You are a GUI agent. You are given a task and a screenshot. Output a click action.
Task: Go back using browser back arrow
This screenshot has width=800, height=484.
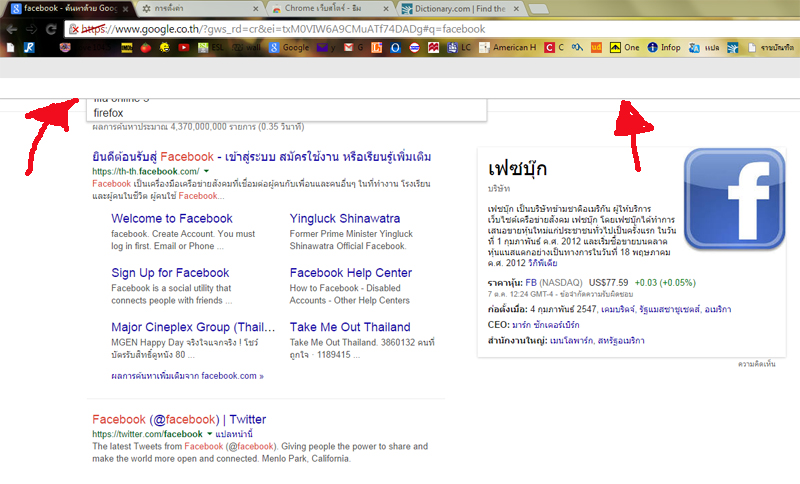pyautogui.click(x=12, y=30)
